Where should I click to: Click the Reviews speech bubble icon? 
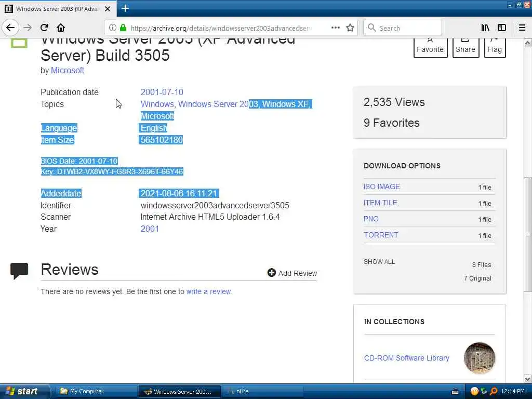click(x=19, y=271)
